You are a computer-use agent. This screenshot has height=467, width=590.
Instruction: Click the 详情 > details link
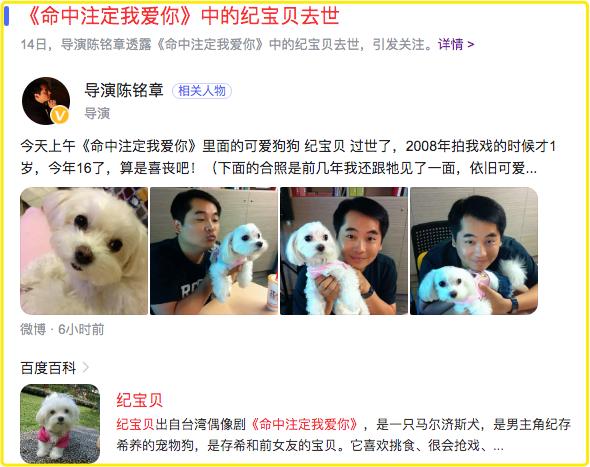tap(456, 44)
